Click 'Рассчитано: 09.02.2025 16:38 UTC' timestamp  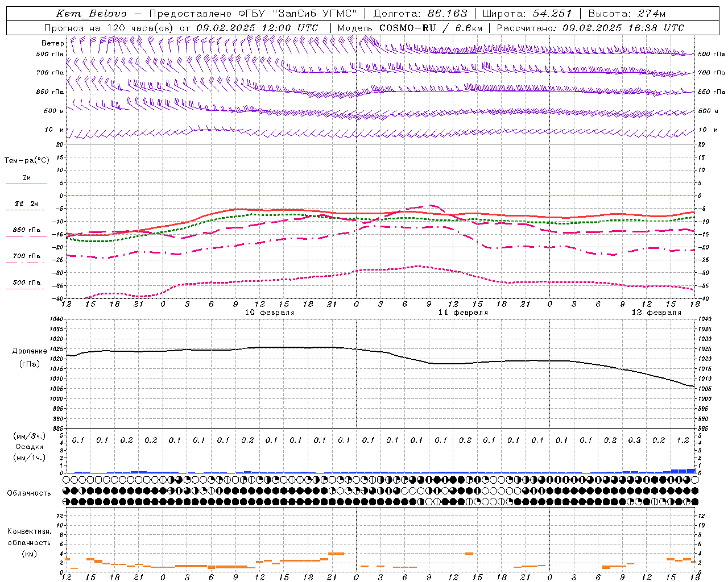point(590,28)
